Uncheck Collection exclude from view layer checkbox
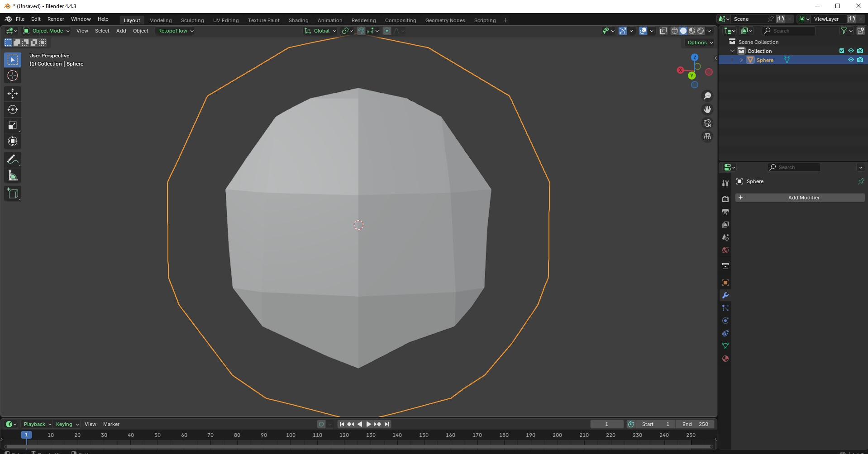Viewport: 868px width, 454px height. (842, 51)
